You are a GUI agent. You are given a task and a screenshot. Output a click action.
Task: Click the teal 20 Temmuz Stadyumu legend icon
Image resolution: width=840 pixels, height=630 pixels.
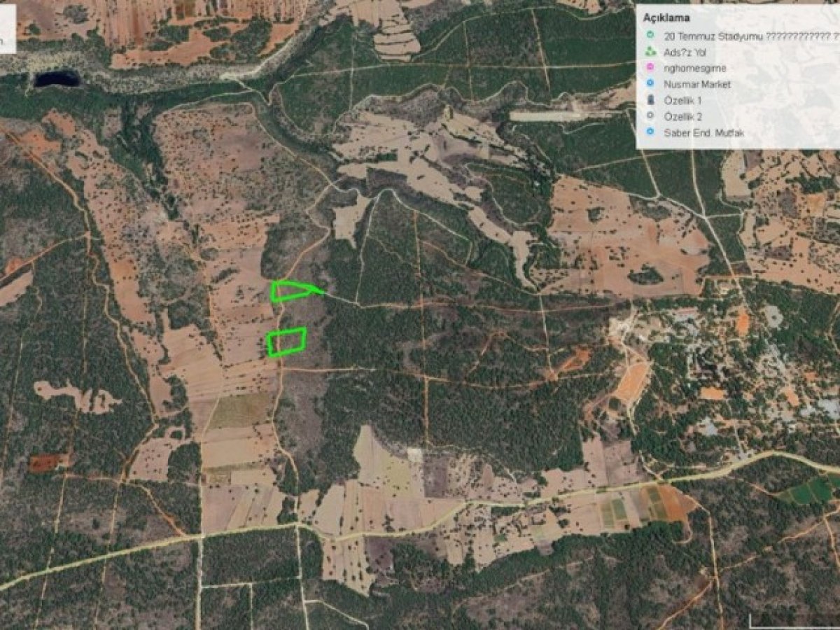(x=650, y=36)
